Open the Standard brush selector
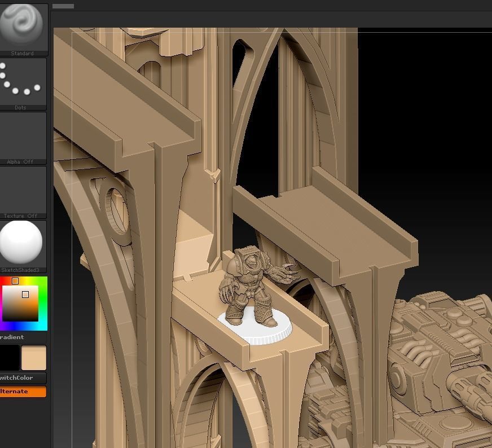Viewport: 492px width, 448px height. point(23,29)
